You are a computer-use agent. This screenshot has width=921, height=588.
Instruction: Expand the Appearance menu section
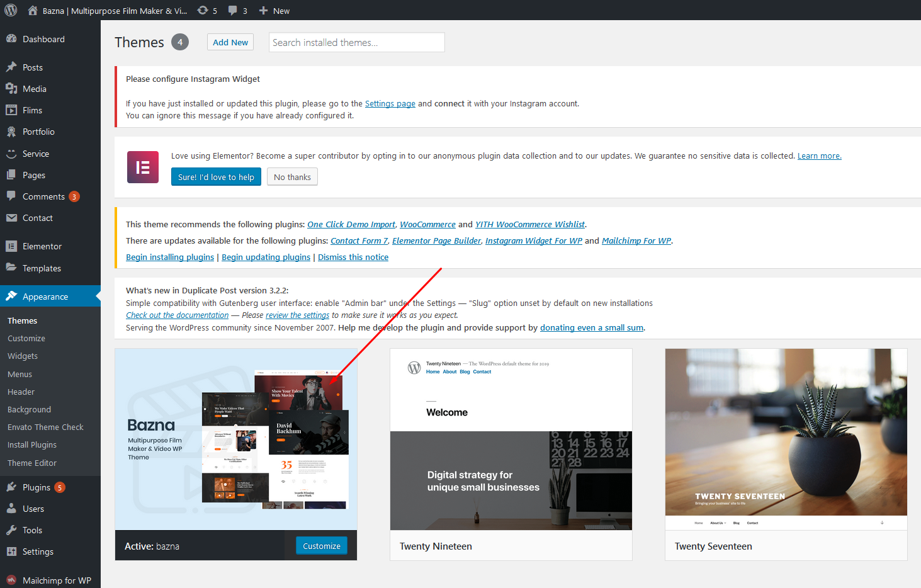[x=45, y=297]
